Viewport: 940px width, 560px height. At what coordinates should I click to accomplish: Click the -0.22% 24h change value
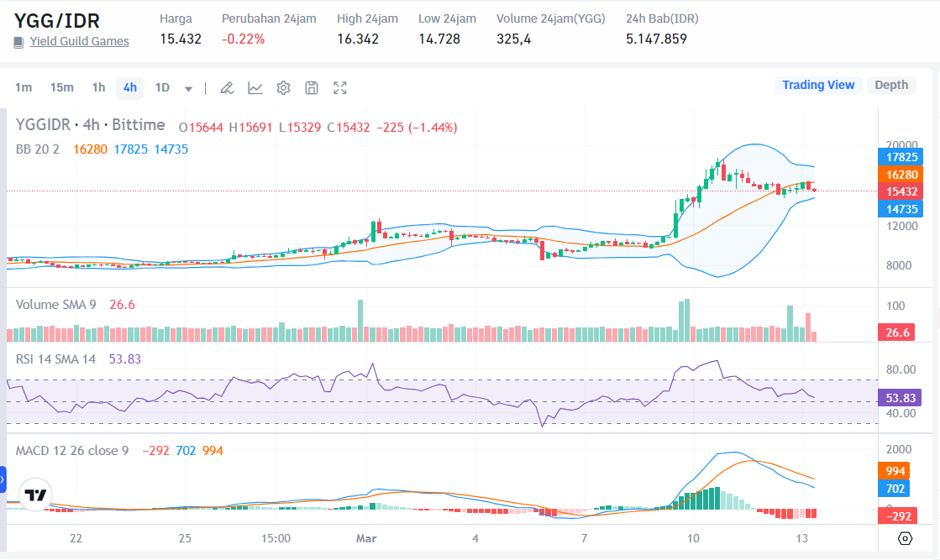point(243,39)
